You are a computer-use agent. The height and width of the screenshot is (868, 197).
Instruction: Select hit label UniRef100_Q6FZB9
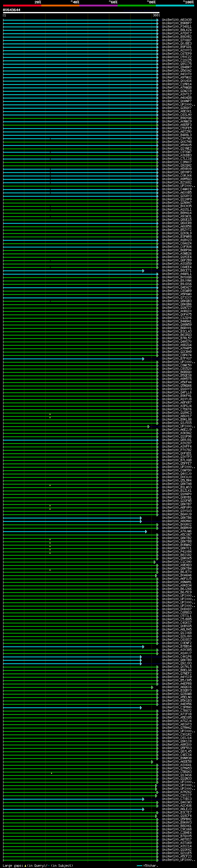pos(177,260)
